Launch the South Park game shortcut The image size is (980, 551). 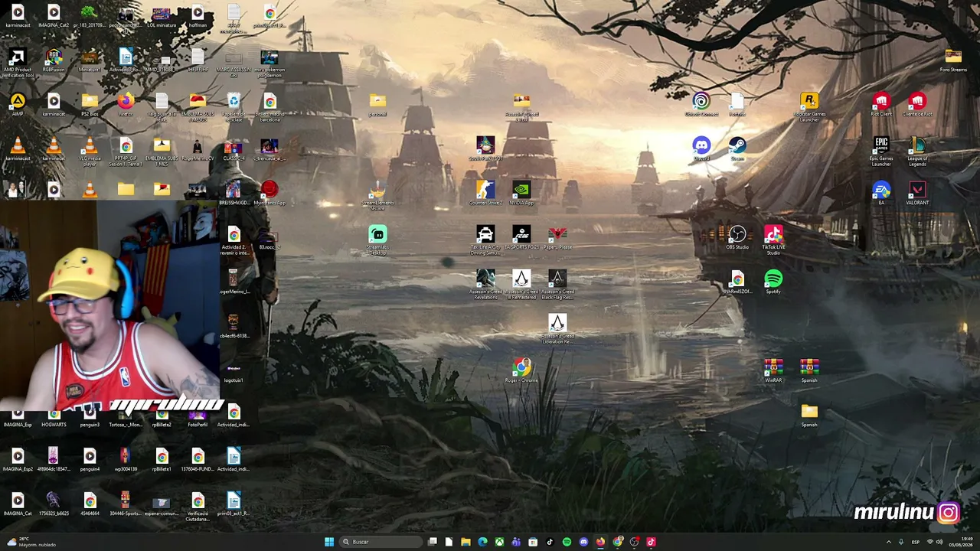(485, 150)
